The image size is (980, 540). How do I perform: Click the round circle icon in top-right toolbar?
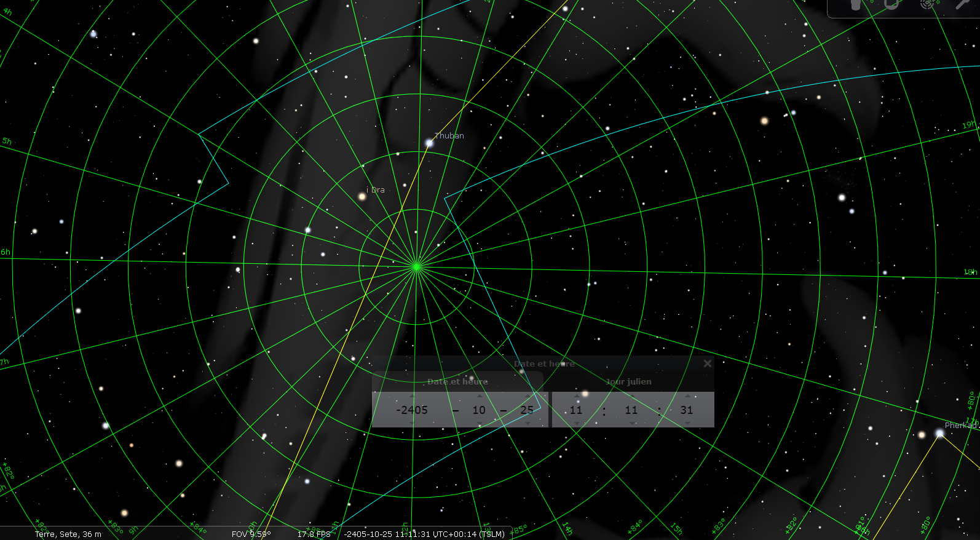pos(891,5)
